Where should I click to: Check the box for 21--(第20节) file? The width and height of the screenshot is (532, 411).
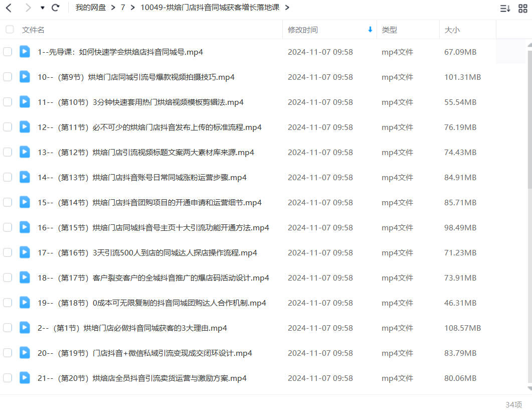coord(8,378)
